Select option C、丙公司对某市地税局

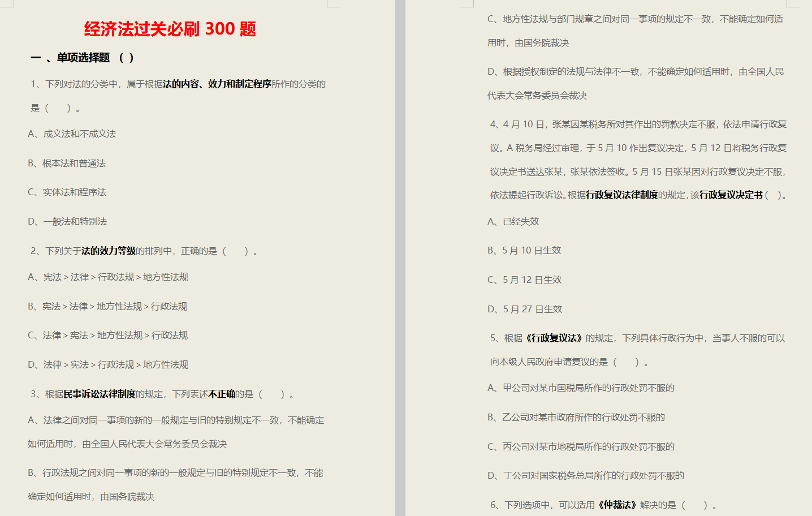click(581, 447)
